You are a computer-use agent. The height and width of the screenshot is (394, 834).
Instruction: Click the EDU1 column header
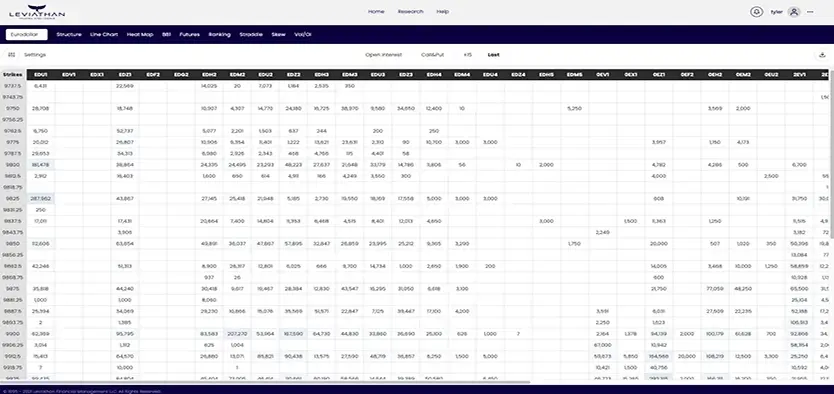41,75
